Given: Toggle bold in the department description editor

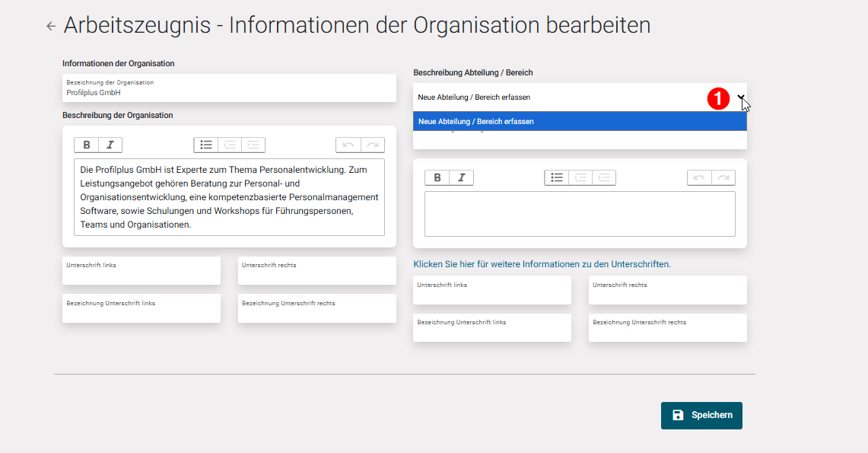Looking at the screenshot, I should pos(437,177).
